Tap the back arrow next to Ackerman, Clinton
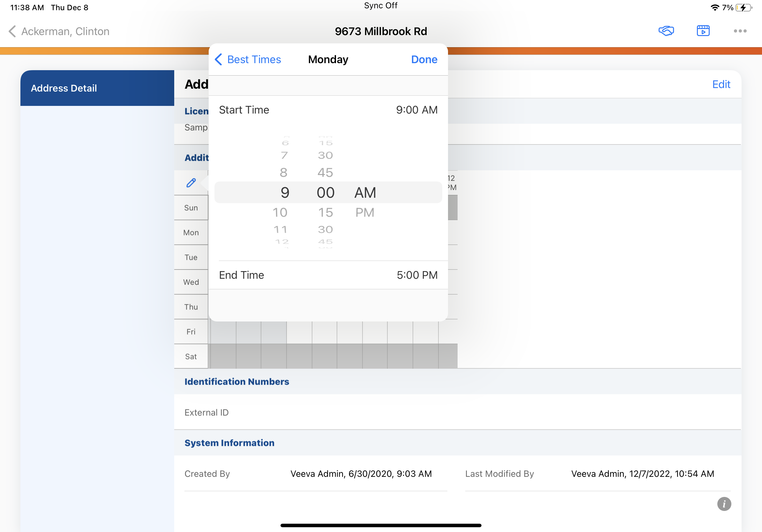 12,31
